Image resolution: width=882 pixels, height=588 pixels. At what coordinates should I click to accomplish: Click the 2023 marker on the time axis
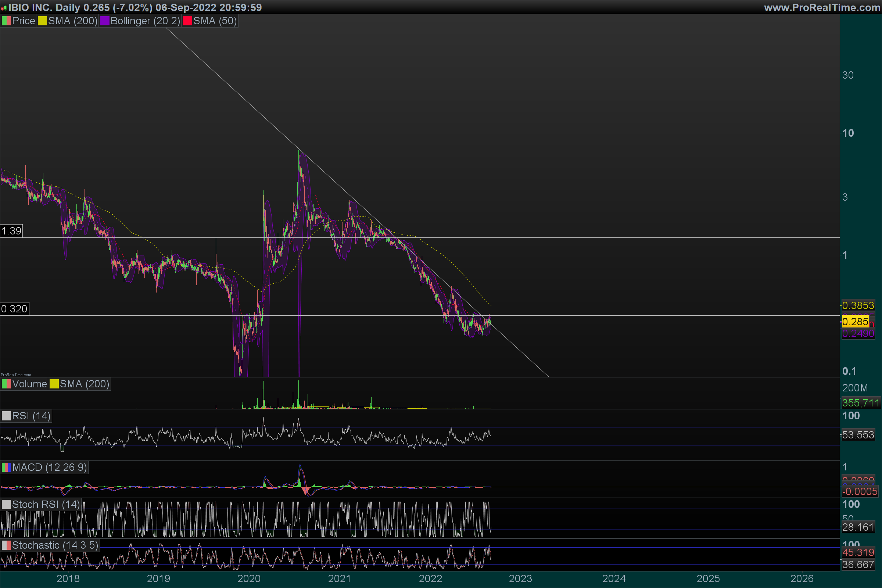(x=520, y=578)
